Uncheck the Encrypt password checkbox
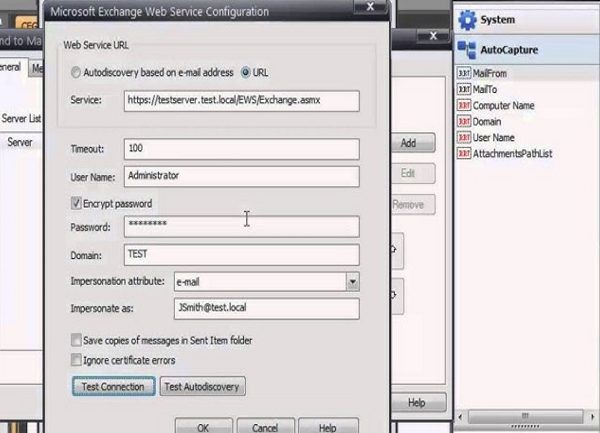 point(77,203)
